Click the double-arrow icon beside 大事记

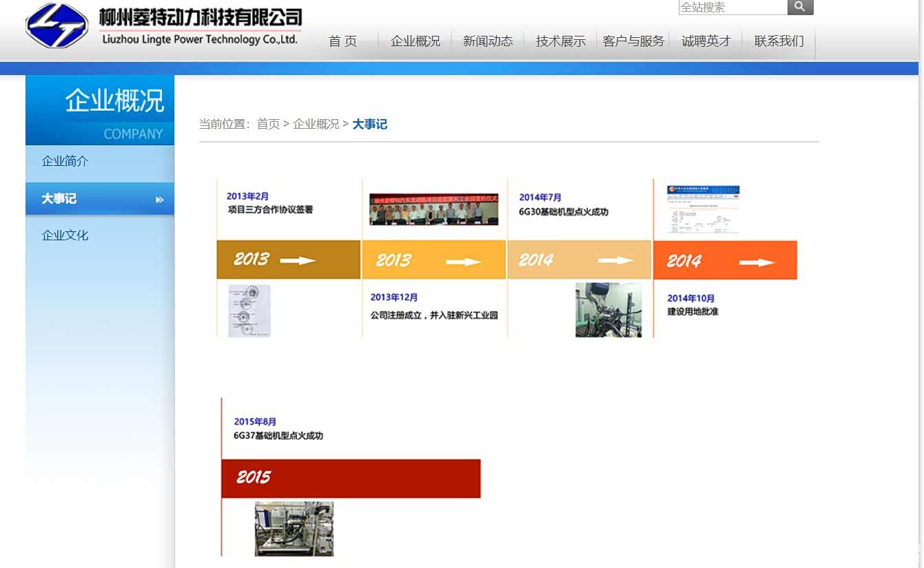coord(160,200)
